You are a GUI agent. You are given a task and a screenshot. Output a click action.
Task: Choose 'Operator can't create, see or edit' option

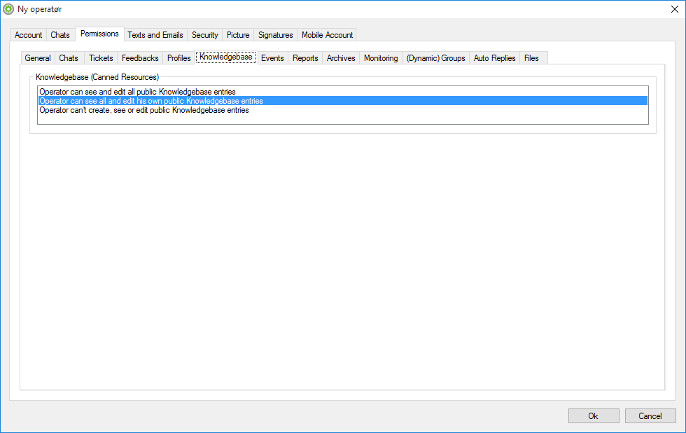point(343,110)
